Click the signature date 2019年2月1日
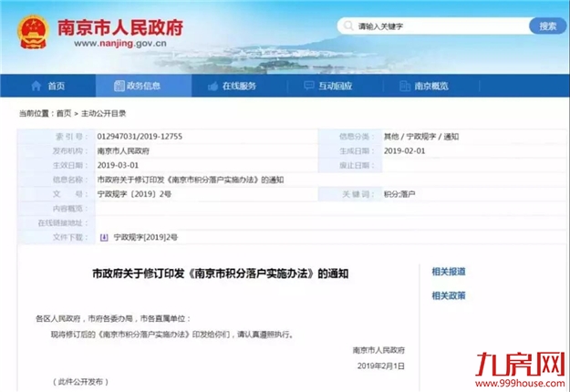The width and height of the screenshot is (570, 392). point(380,366)
